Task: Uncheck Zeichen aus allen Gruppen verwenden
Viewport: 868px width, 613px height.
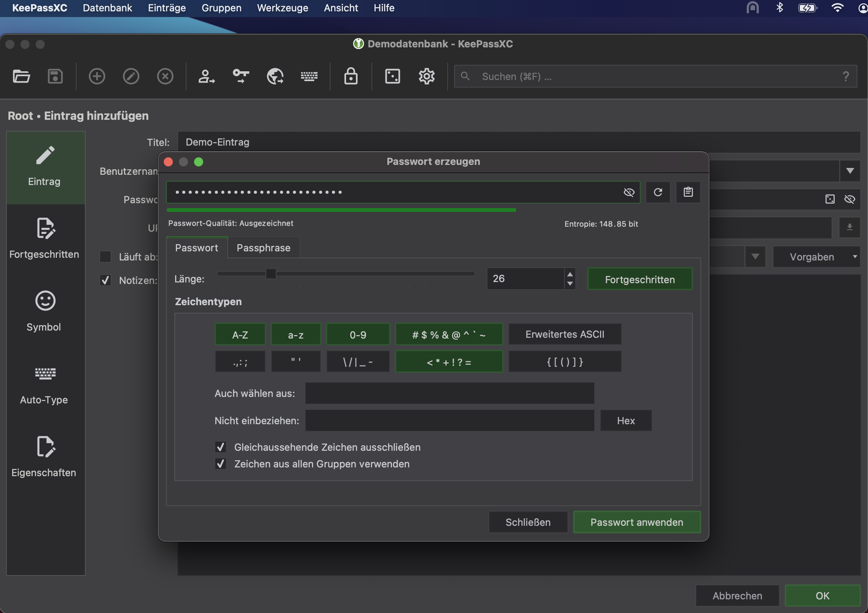Action: [221, 464]
